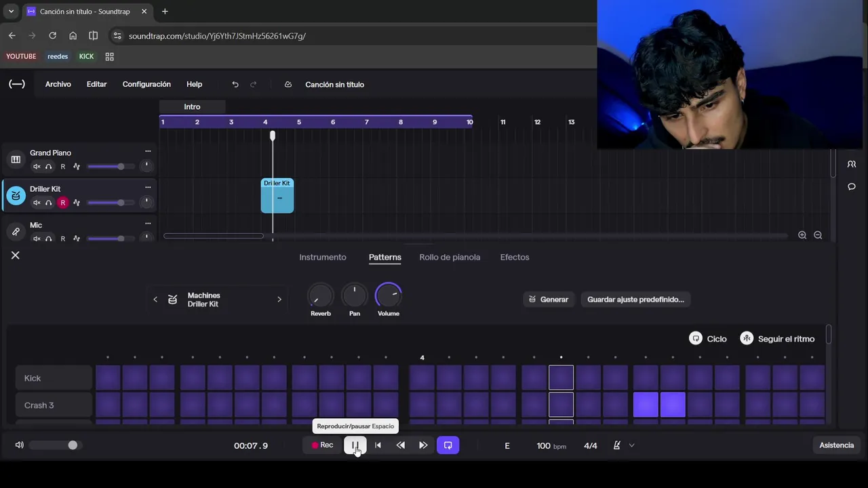Open the Archivo menu
The image size is (868, 488).
coord(58,84)
